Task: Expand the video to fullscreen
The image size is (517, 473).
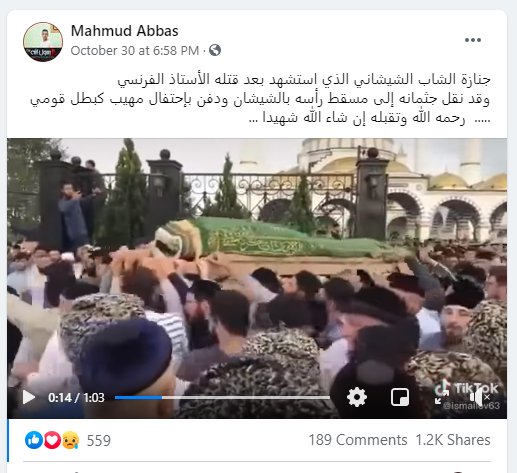Action: (x=442, y=397)
